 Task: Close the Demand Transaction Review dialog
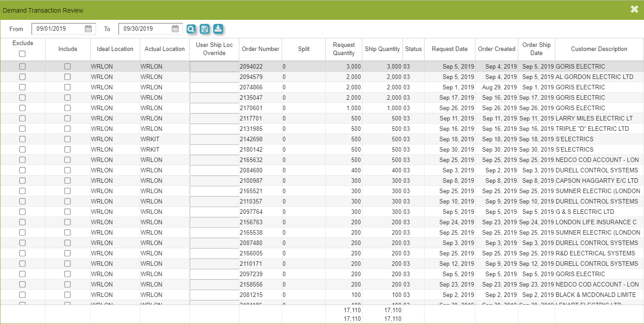click(634, 9)
